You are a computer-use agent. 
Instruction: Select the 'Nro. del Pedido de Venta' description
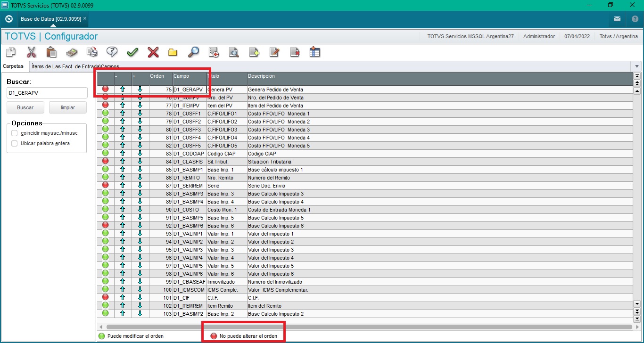(x=276, y=98)
